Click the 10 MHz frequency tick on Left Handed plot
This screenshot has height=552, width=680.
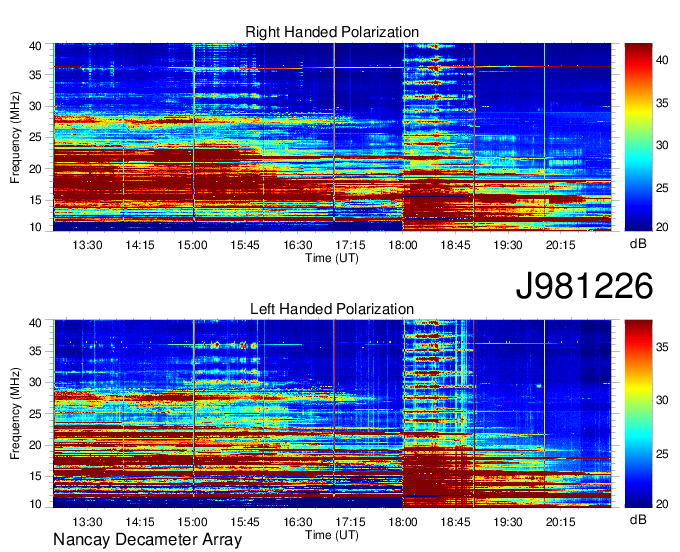[35, 504]
